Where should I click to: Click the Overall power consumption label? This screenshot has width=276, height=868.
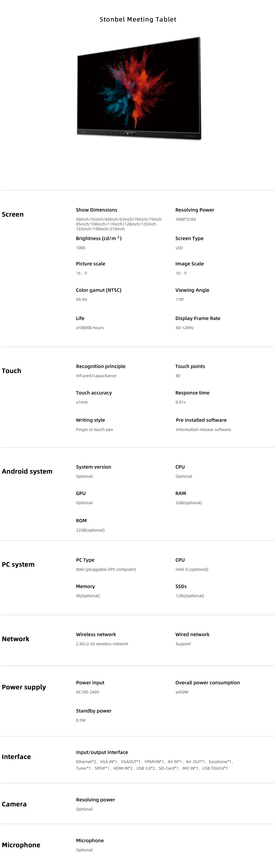[208, 683]
